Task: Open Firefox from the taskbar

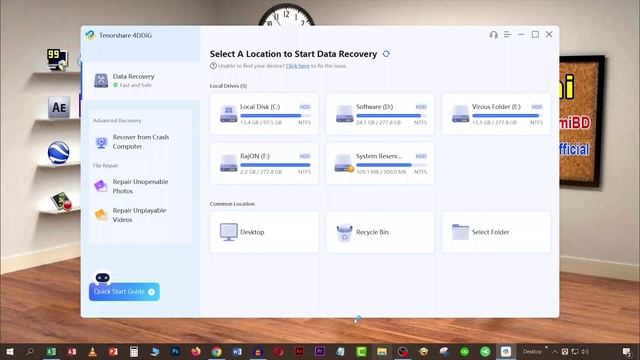Action: 196,351
